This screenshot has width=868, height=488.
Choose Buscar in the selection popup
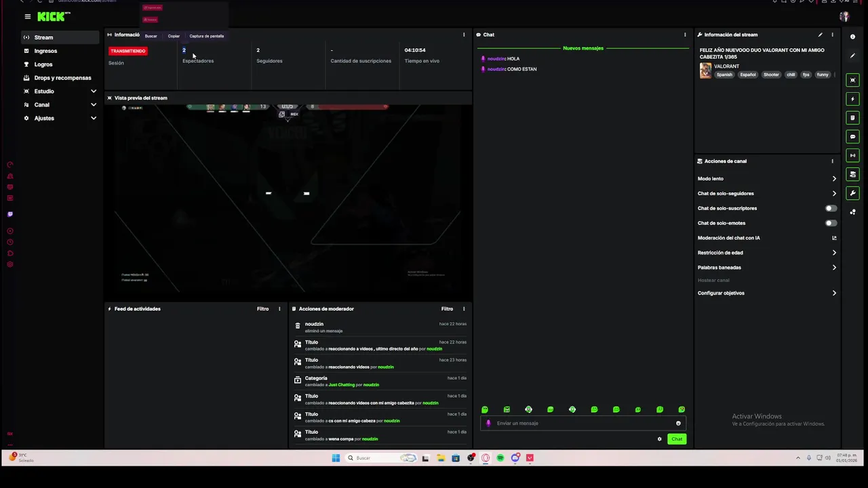click(x=151, y=36)
